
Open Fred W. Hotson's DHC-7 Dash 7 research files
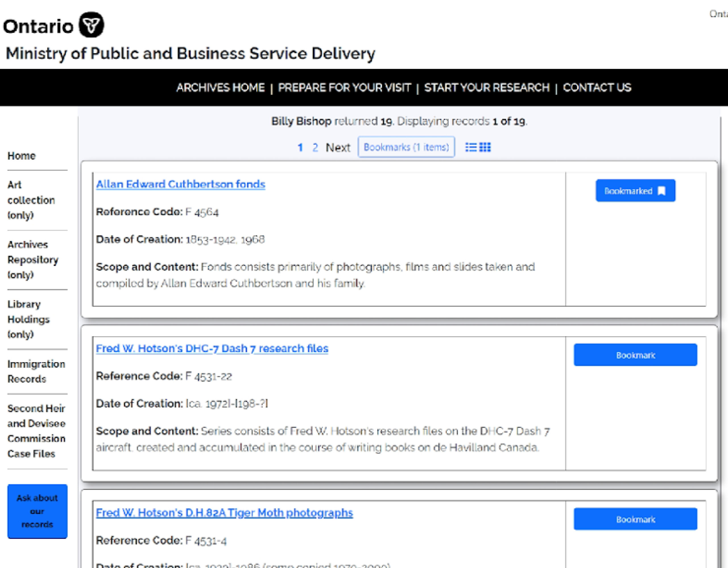pos(212,348)
